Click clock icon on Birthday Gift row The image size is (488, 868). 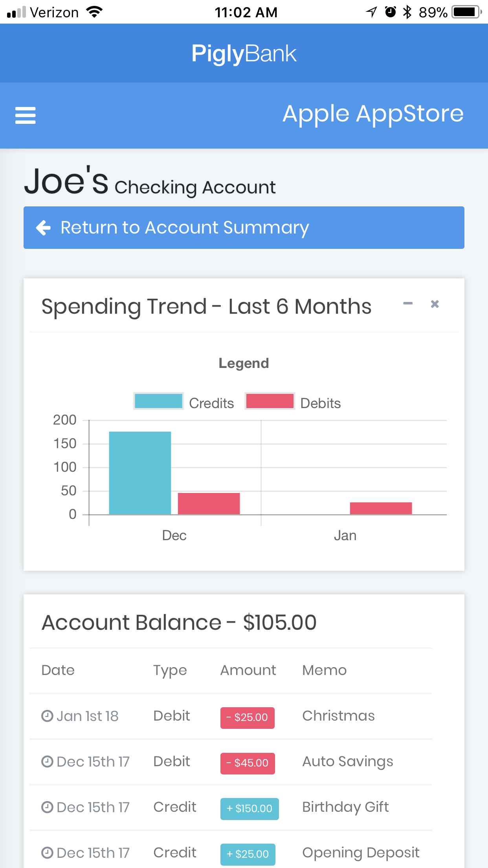coord(47,807)
